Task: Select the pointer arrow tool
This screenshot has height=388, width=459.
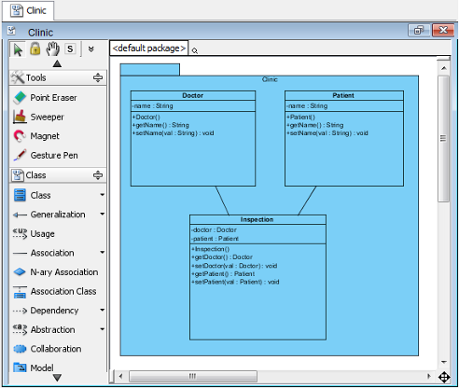Action: tap(17, 50)
